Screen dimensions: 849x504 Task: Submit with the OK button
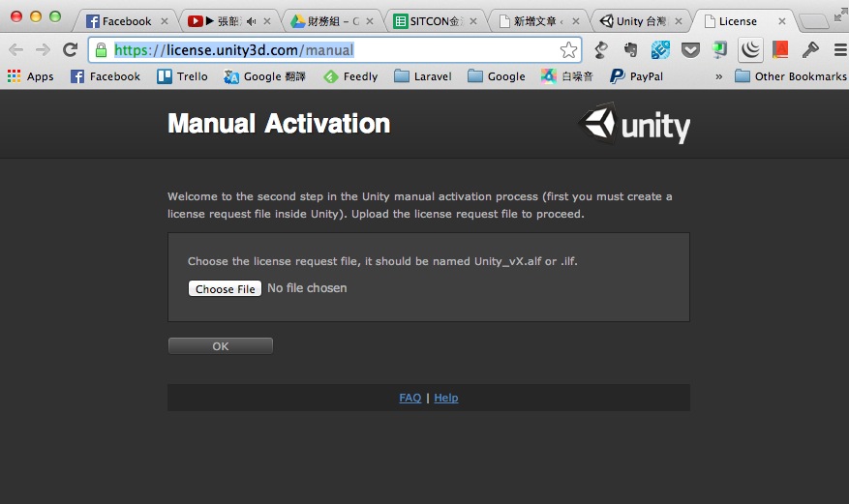[x=221, y=346]
